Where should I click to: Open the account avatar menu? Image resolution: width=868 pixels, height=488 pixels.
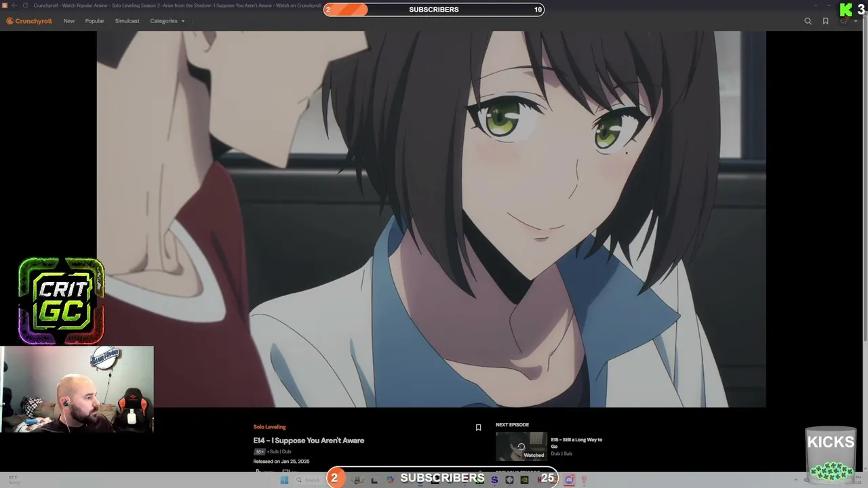click(x=844, y=21)
